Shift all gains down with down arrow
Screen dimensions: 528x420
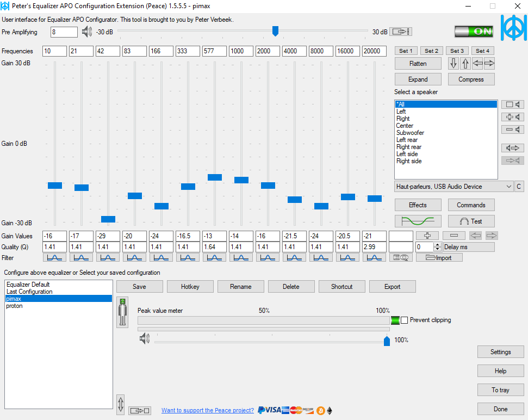[454, 63]
